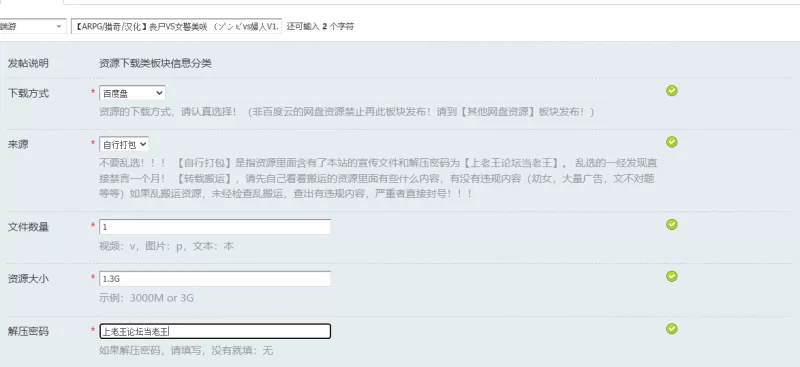Click the 文件数量 input field

click(x=215, y=227)
